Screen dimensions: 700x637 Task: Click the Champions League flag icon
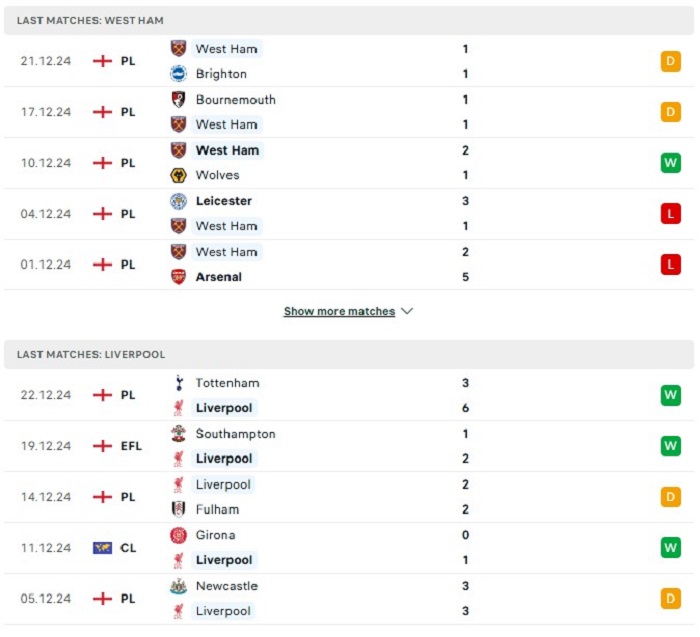pyautogui.click(x=102, y=548)
